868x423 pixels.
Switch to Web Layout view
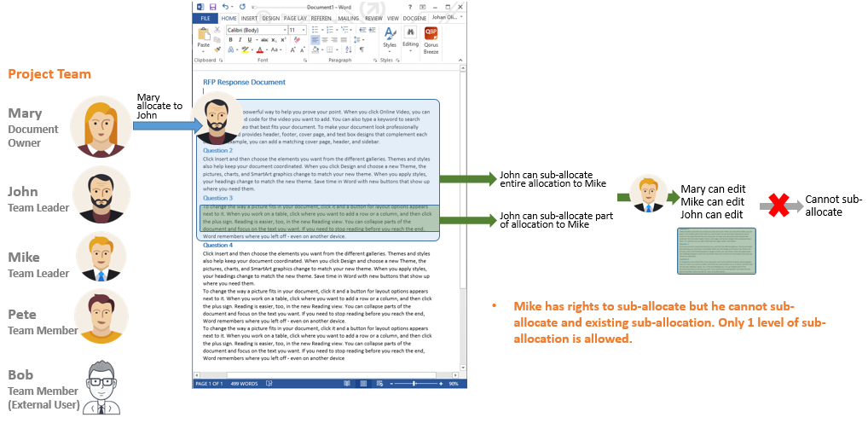[379, 384]
